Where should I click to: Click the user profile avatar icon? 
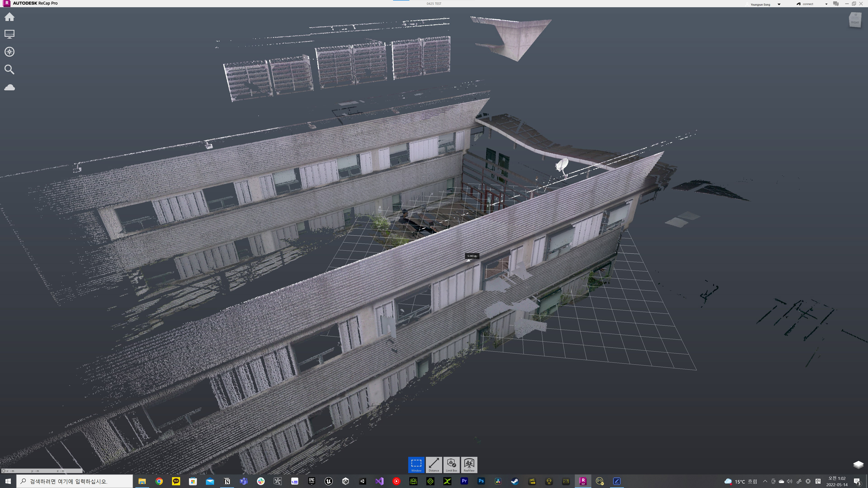click(747, 4)
